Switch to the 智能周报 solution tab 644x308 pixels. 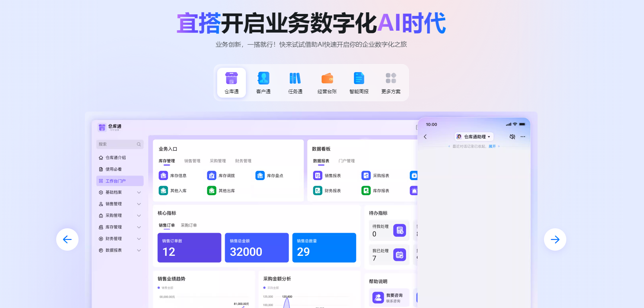[x=359, y=82]
